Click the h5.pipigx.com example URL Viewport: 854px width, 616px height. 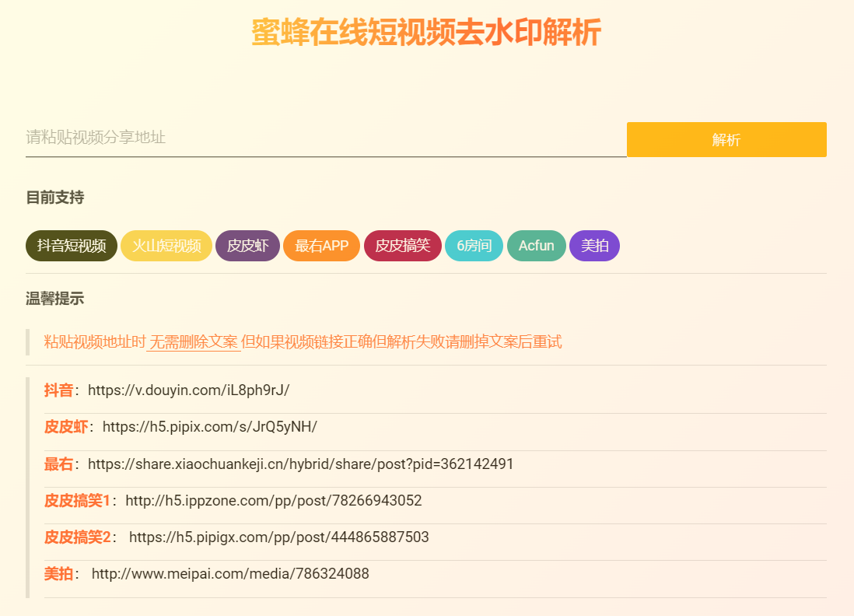(278, 537)
